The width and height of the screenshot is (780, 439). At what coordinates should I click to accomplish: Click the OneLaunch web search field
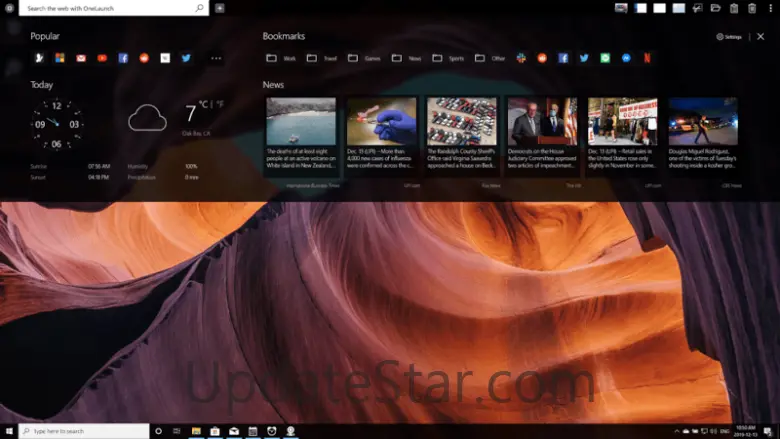click(x=110, y=8)
